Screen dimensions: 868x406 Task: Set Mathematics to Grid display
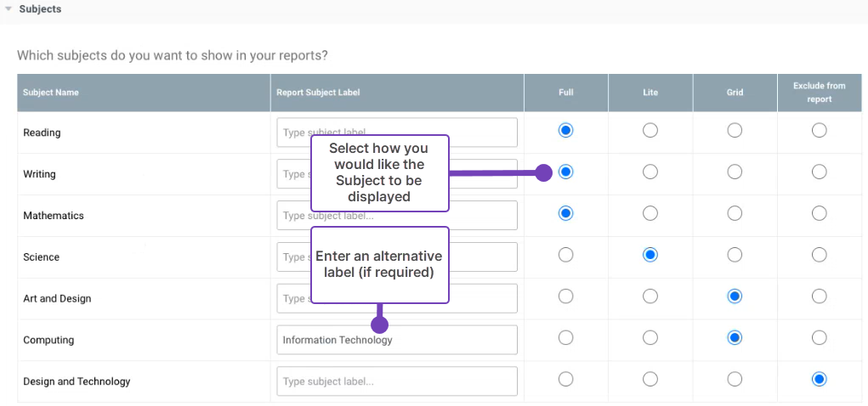(735, 213)
